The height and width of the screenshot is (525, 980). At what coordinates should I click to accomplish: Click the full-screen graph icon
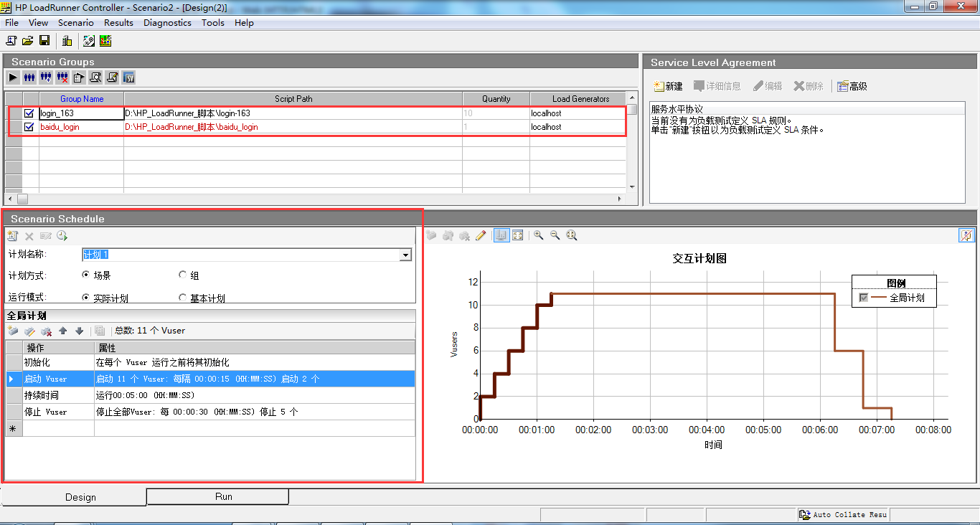pos(517,235)
